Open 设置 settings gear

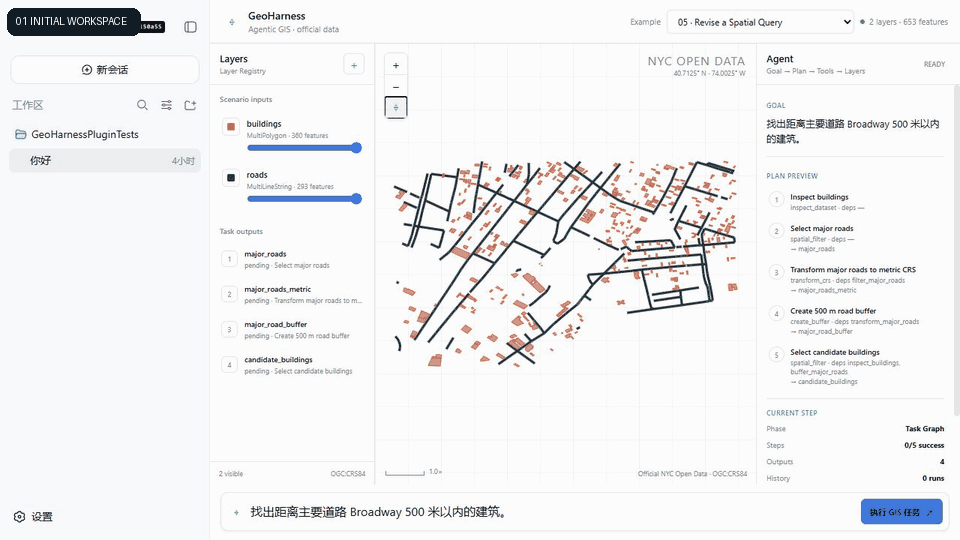33,517
